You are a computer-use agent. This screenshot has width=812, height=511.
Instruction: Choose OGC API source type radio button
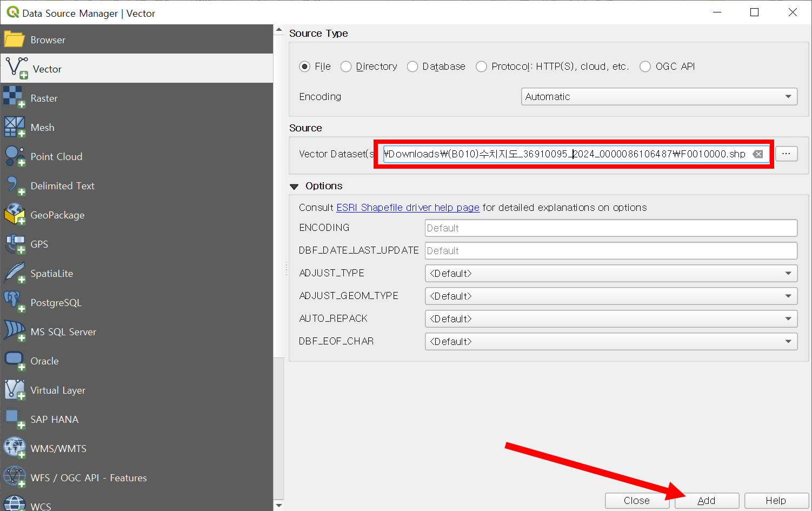645,67
